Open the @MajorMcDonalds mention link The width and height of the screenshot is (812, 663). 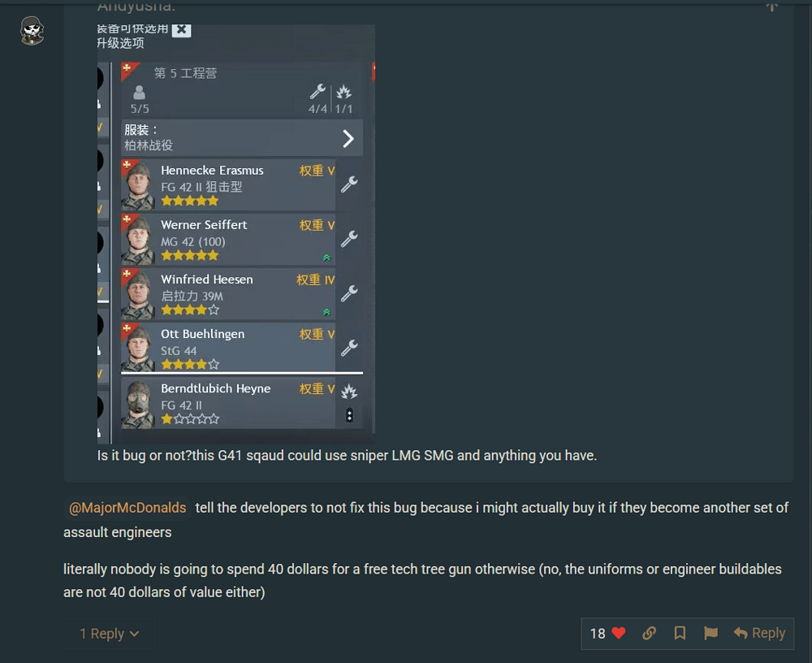(127, 508)
